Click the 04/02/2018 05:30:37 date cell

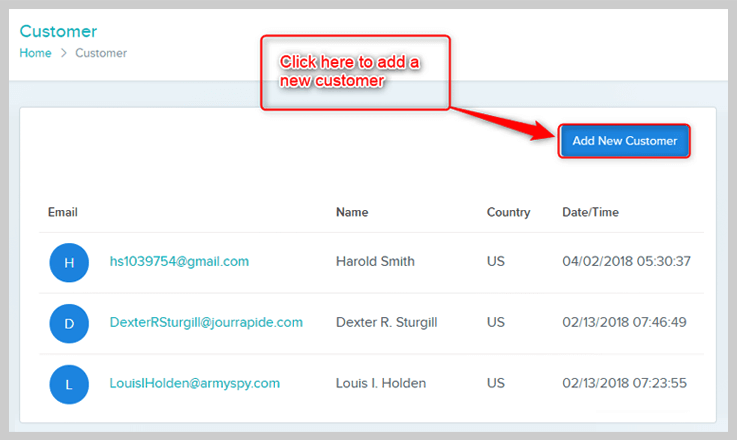click(x=627, y=261)
